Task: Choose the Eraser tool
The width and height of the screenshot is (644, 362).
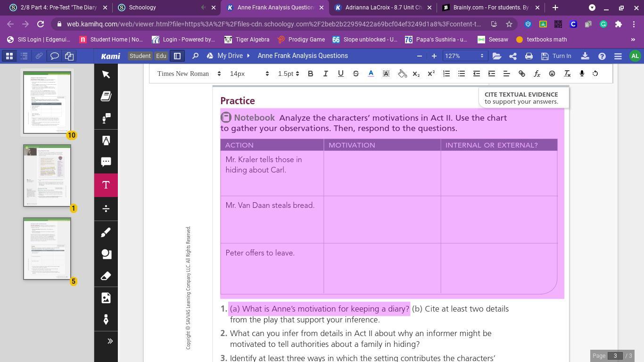Action: pyautogui.click(x=106, y=276)
